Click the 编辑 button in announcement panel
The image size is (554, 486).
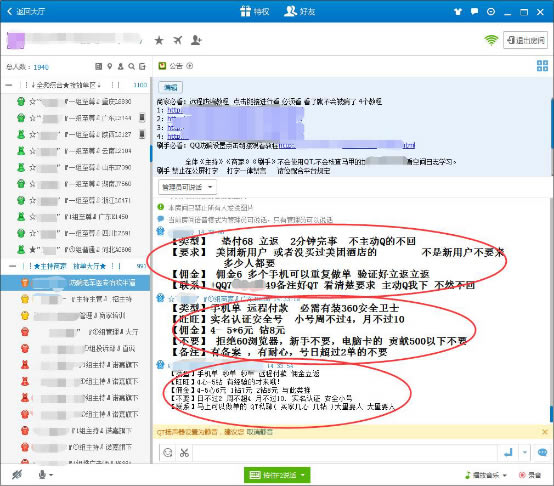[171, 87]
